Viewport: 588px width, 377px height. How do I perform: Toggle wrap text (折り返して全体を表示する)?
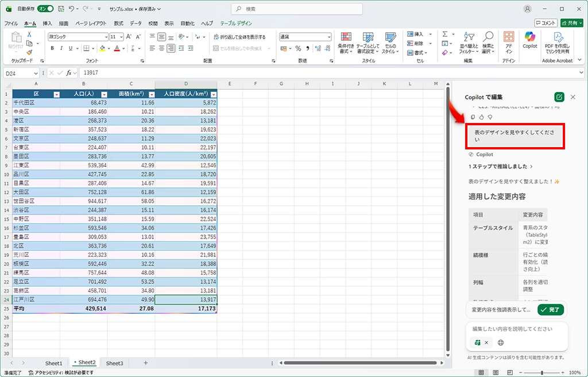pos(239,37)
